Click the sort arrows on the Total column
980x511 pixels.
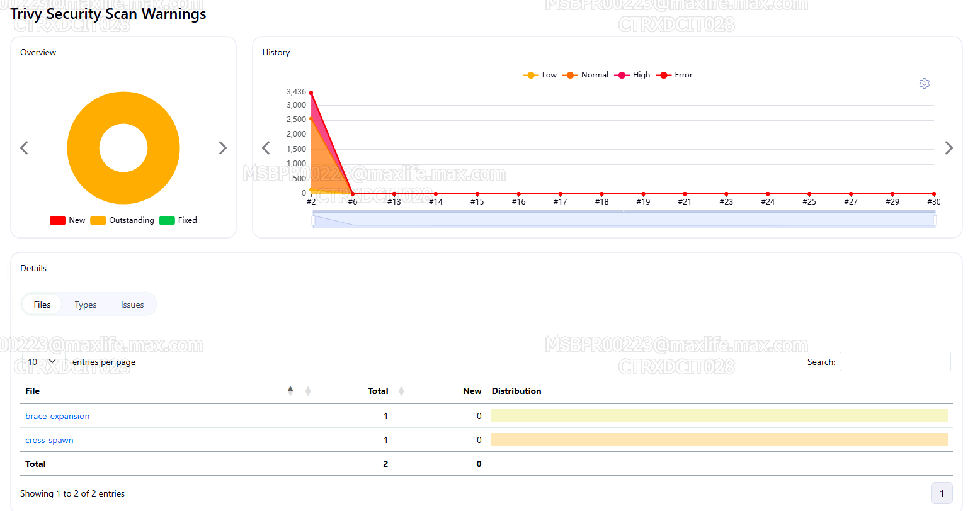401,390
